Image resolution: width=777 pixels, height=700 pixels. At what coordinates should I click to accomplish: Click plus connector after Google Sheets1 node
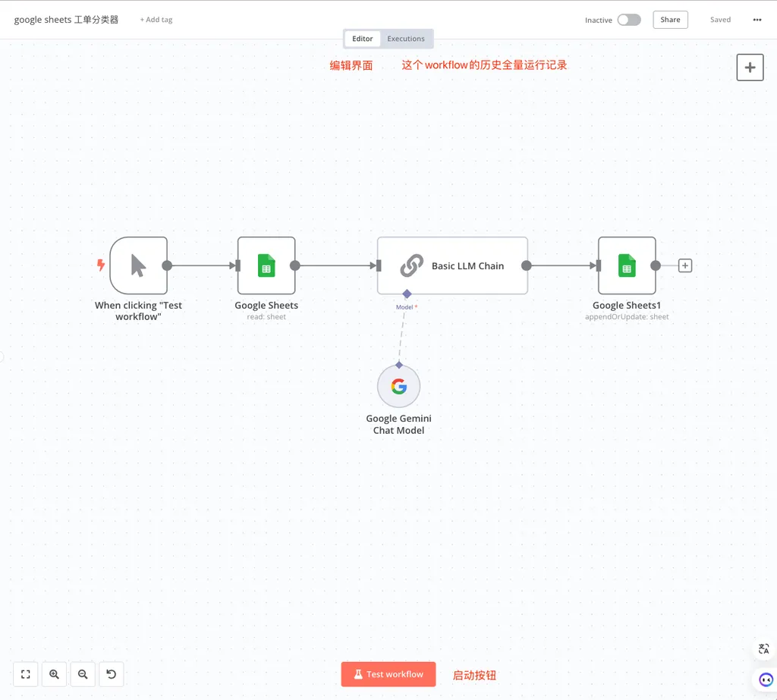[685, 265]
